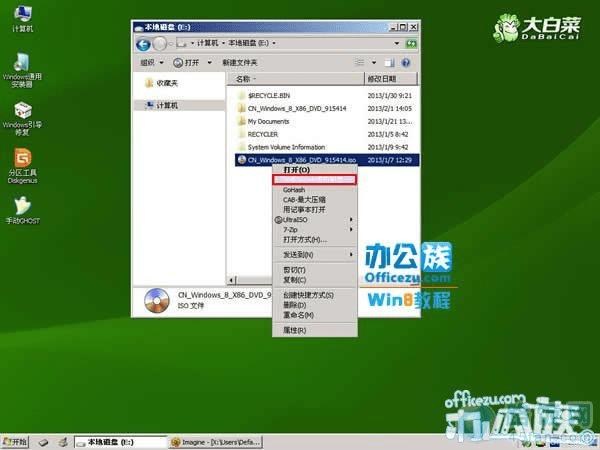Click the horizontal scrollbar left arrow

[231, 280]
